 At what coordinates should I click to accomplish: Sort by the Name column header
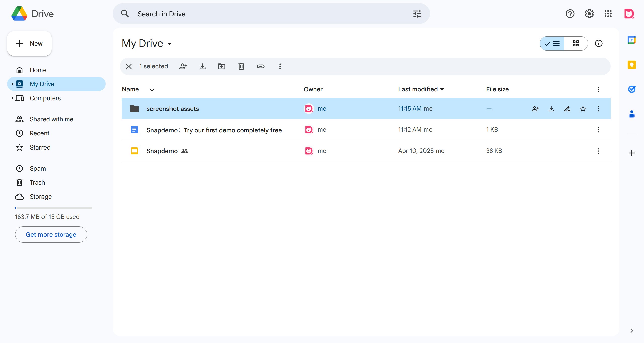click(x=130, y=89)
